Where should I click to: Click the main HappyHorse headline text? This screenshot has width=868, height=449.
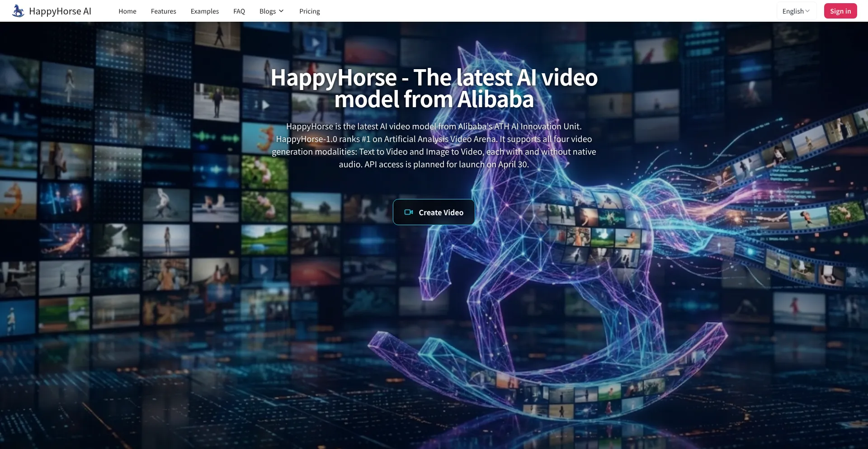[434, 88]
